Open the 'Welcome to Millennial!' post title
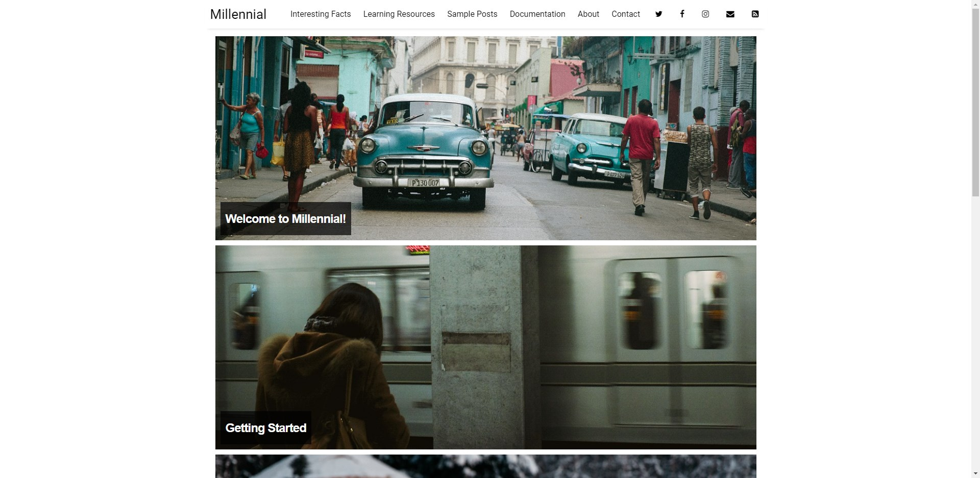This screenshot has width=980, height=478. [285, 219]
